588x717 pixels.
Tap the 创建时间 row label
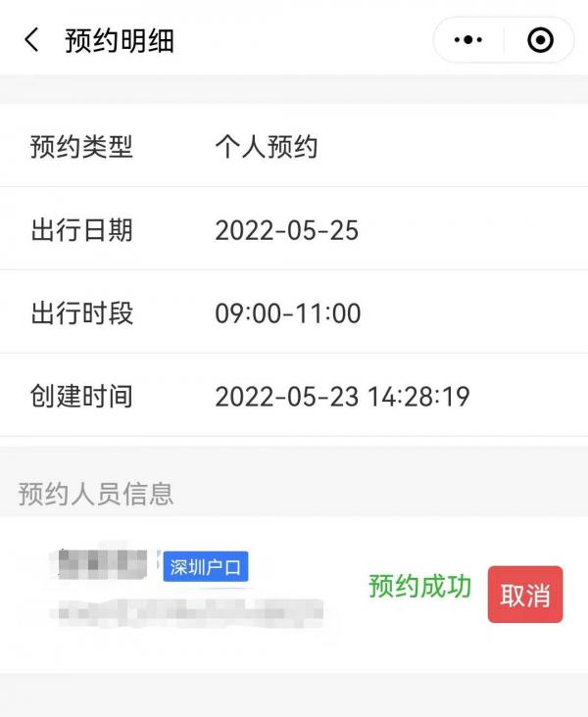click(81, 396)
